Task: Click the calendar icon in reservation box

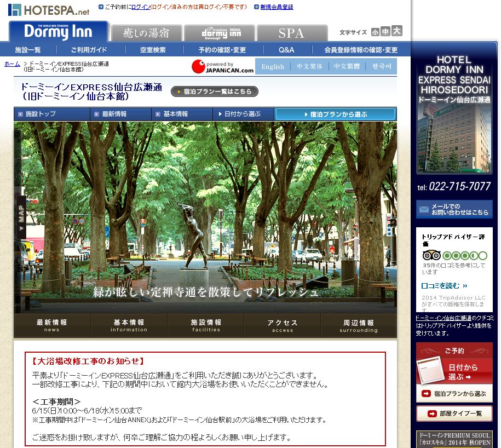Action: (x=431, y=370)
